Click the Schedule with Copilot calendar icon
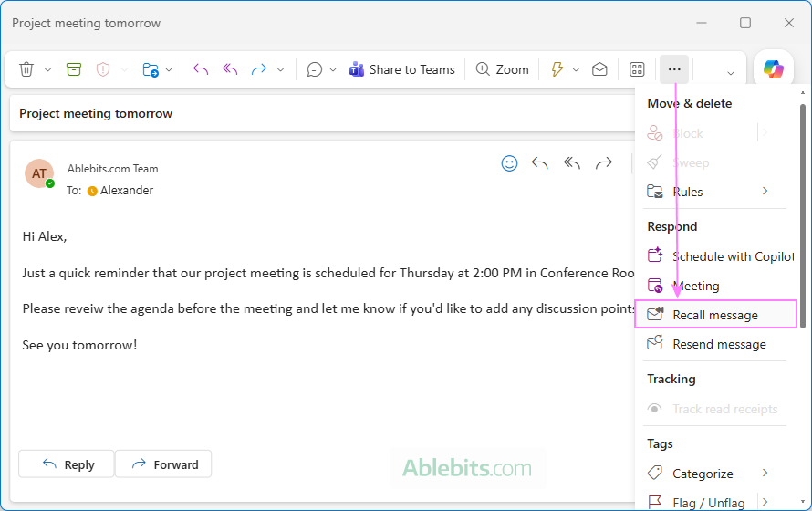The width and height of the screenshot is (812, 511). (655, 255)
